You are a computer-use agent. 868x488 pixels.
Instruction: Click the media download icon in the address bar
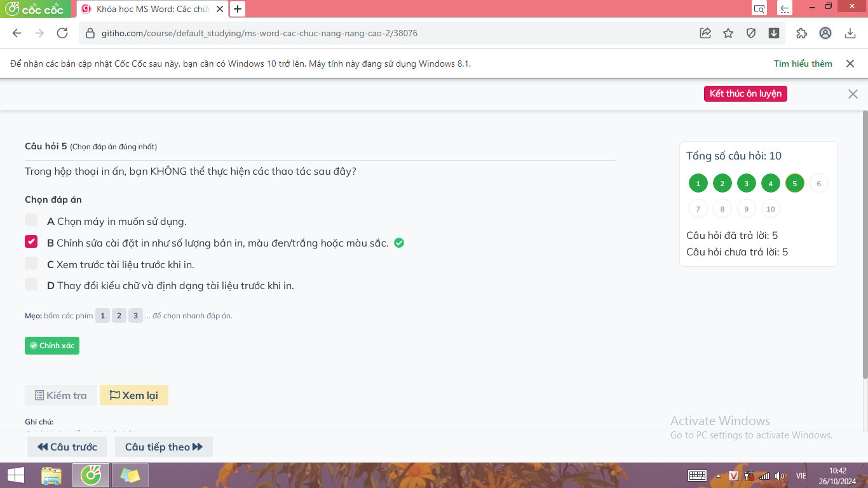[x=774, y=34]
